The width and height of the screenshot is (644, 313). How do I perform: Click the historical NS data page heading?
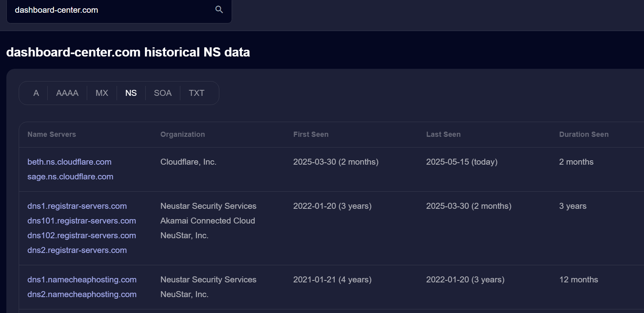click(128, 52)
